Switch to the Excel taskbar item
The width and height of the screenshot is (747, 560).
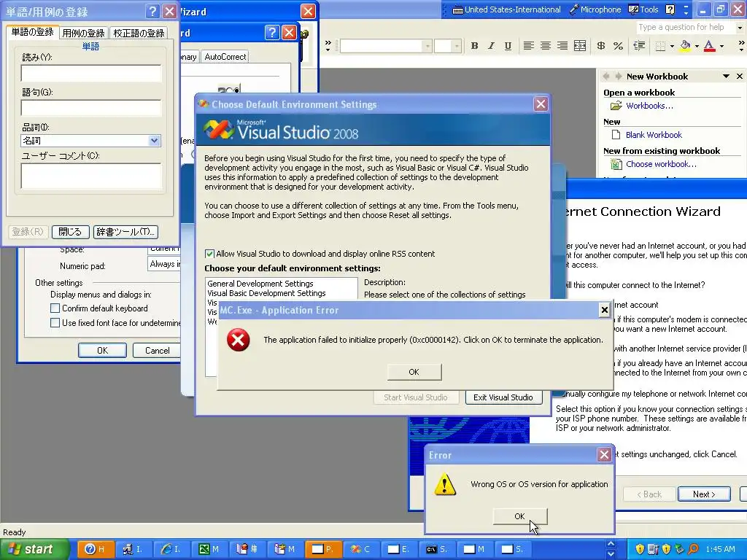pos(209,549)
